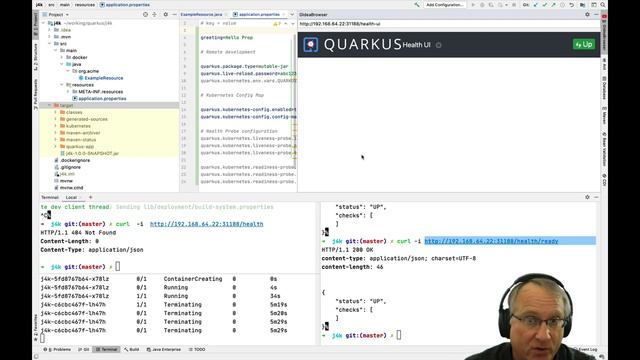Click the expand all icon in Project panel
Screen dimensions: 640x360
[x=154, y=14]
